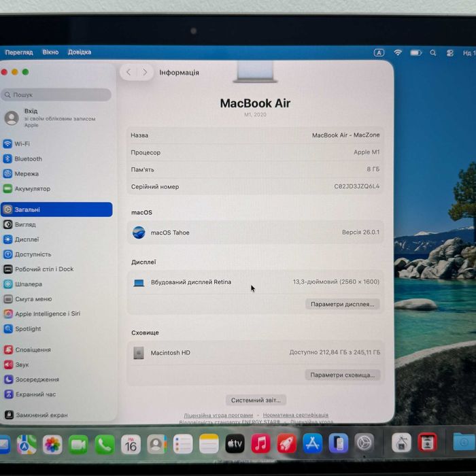Open the red rocket app in the Dock

(x=286, y=444)
